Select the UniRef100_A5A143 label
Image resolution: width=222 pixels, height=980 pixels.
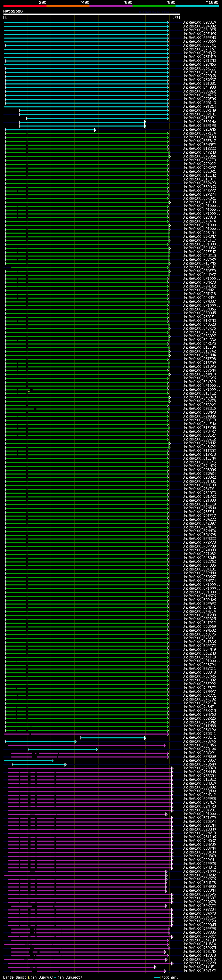coord(199,103)
